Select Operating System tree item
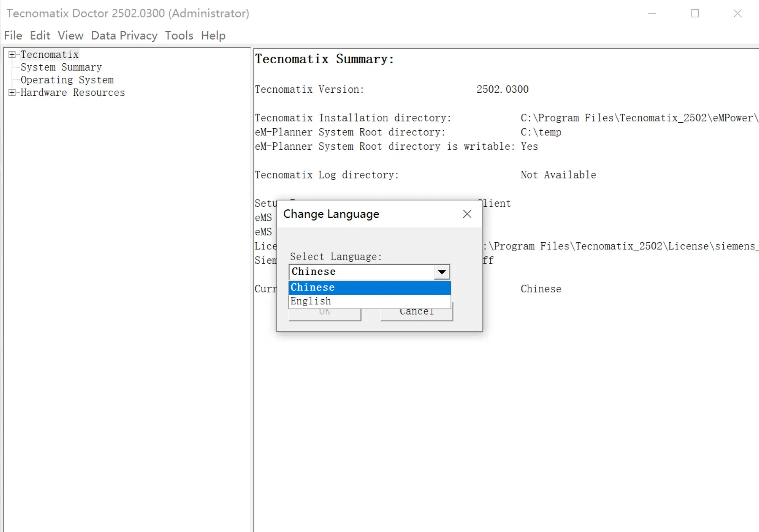The width and height of the screenshot is (759, 532). 67,80
